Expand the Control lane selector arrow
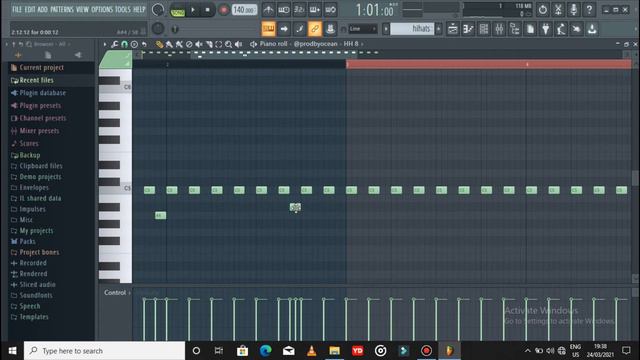This screenshot has height=360, width=640. [x=129, y=293]
